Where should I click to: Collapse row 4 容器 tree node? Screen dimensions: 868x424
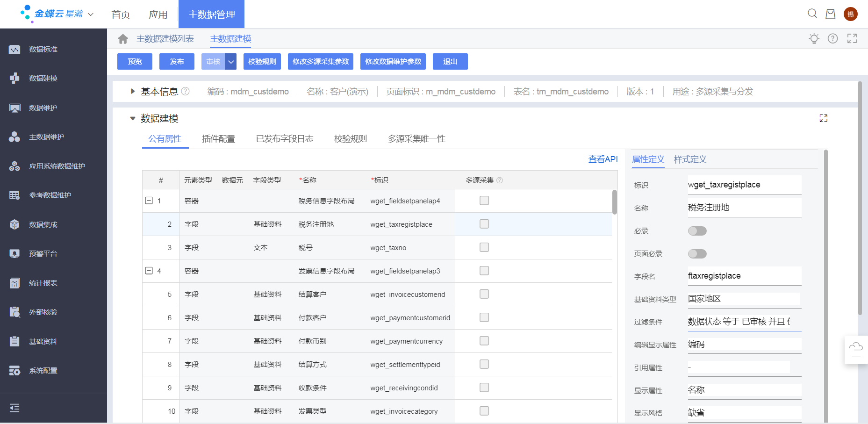coord(149,271)
